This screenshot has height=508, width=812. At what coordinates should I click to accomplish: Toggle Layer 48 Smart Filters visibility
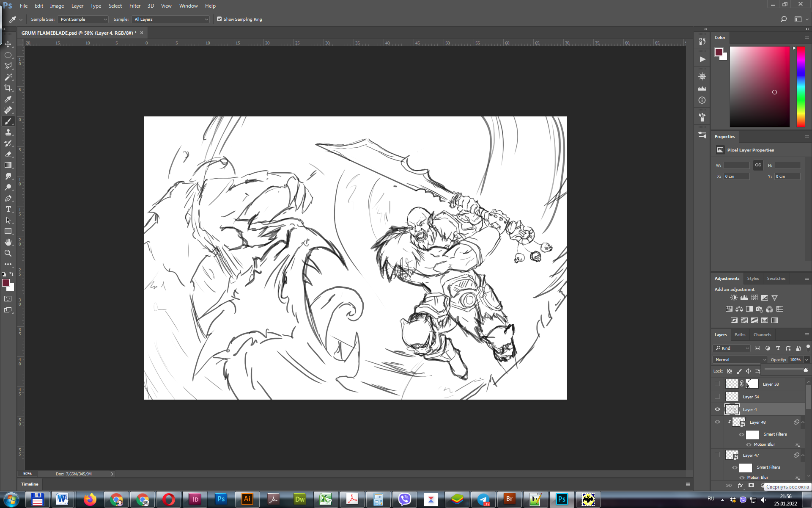click(741, 434)
